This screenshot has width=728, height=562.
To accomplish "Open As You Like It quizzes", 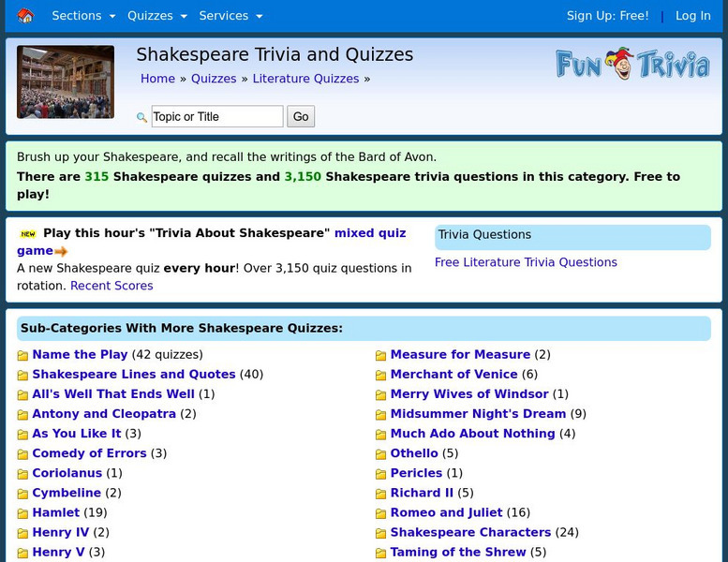I will 77,434.
